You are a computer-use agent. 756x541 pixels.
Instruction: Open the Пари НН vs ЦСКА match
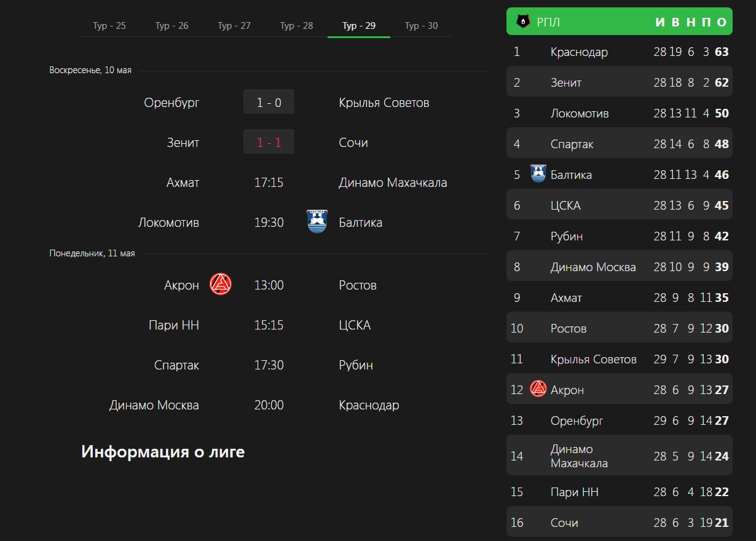(x=269, y=325)
